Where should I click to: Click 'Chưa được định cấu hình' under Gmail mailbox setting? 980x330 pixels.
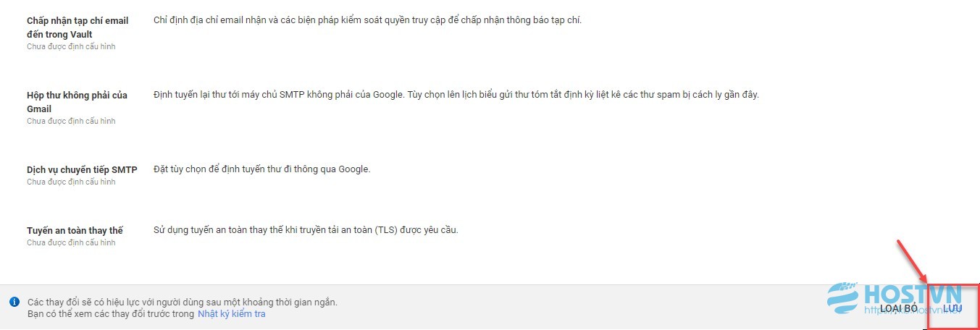pos(71,121)
